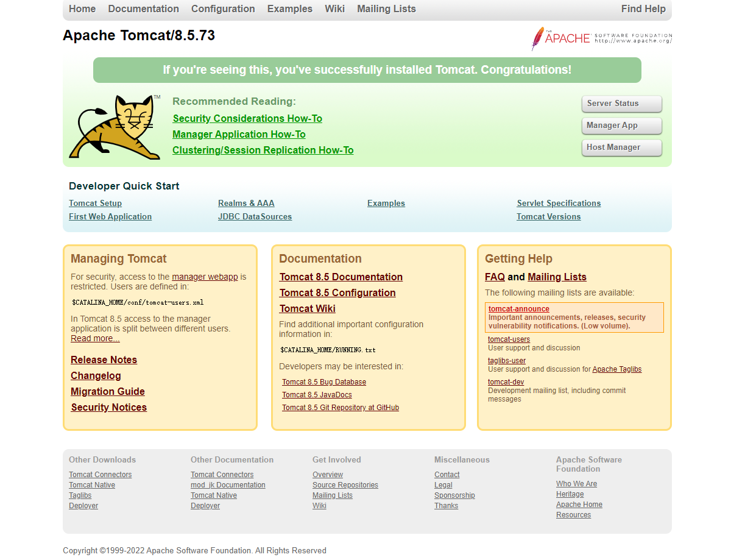This screenshot has height=560, width=731.
Task: Open Taglibs under Other Downloads
Action: tap(80, 495)
